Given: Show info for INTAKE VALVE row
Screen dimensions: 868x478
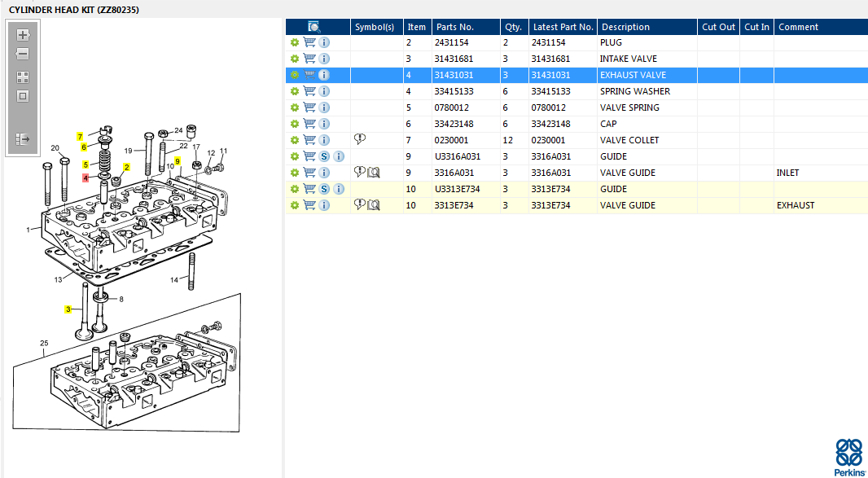Looking at the screenshot, I should click(324, 59).
